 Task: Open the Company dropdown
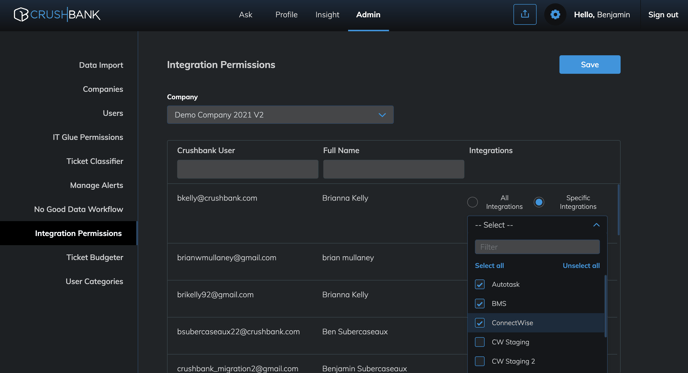tap(280, 115)
